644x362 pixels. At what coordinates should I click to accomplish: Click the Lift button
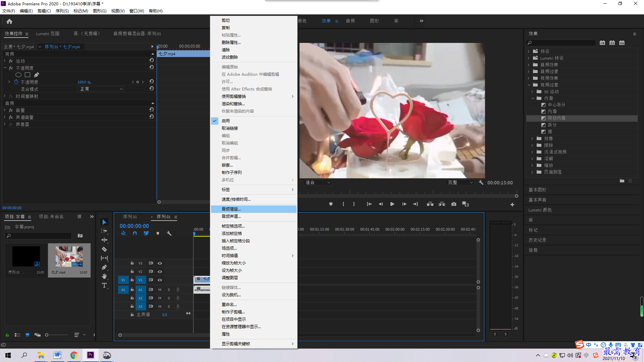pyautogui.click(x=430, y=204)
